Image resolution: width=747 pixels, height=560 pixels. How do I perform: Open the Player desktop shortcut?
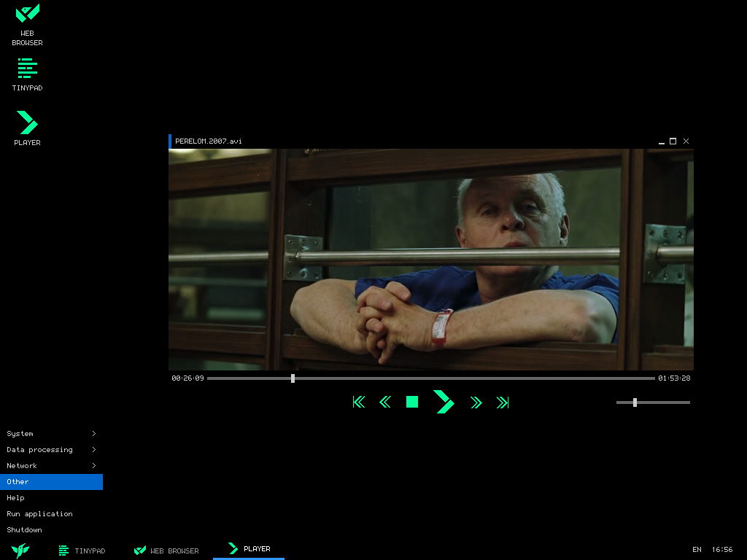click(x=27, y=128)
